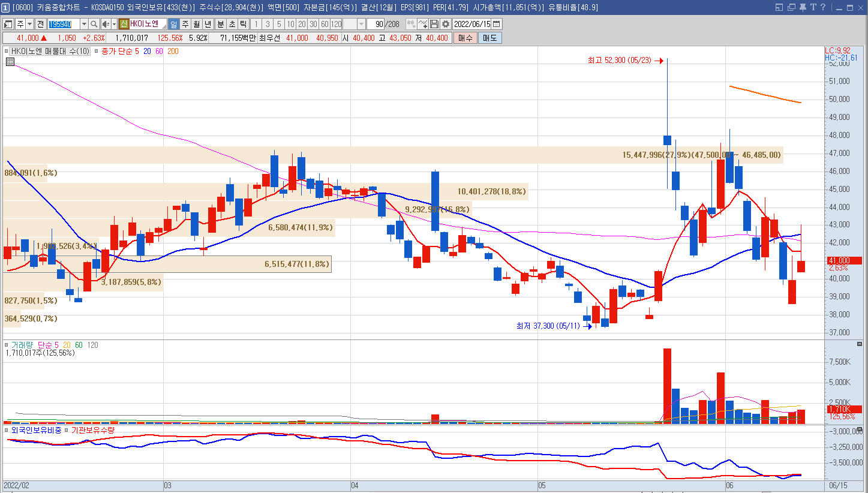Click interval preset 30
The height and width of the screenshot is (493, 868).
[x=313, y=24]
